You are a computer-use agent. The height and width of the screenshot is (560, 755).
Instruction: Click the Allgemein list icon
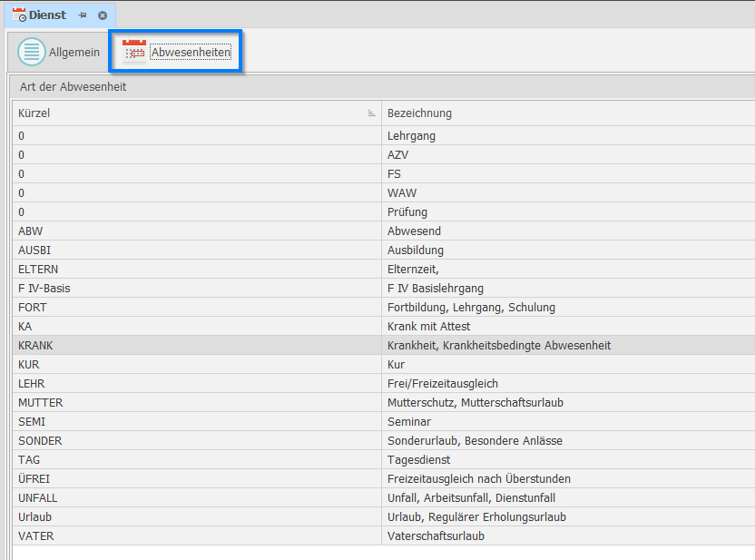pyautogui.click(x=32, y=53)
